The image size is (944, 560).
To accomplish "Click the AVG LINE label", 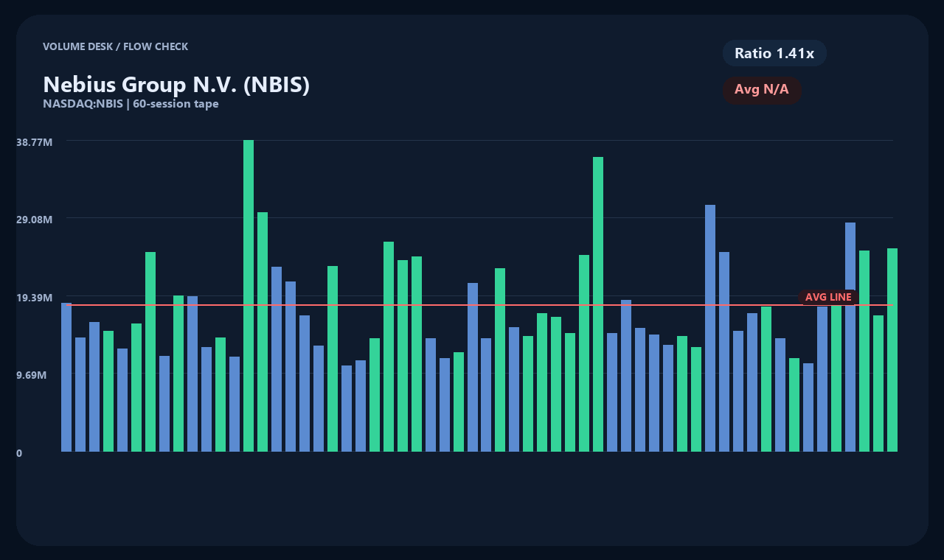I will 828,297.
